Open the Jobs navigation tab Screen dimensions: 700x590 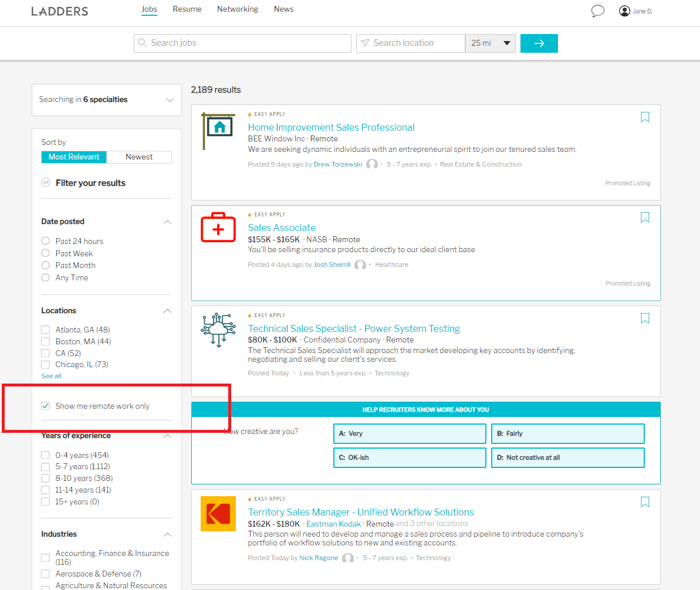coord(149,9)
